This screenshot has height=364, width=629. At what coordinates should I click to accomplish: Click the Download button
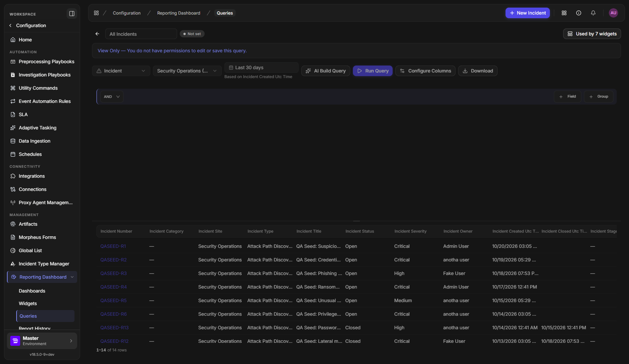click(478, 71)
